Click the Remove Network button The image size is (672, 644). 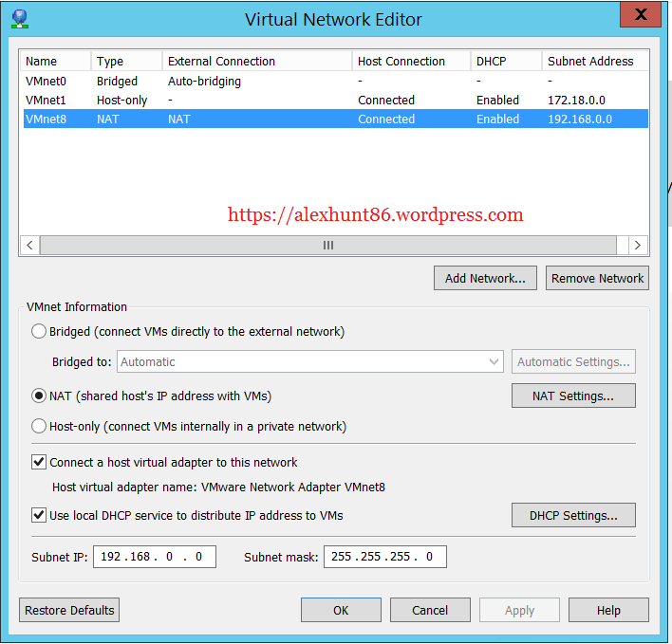pyautogui.click(x=597, y=278)
